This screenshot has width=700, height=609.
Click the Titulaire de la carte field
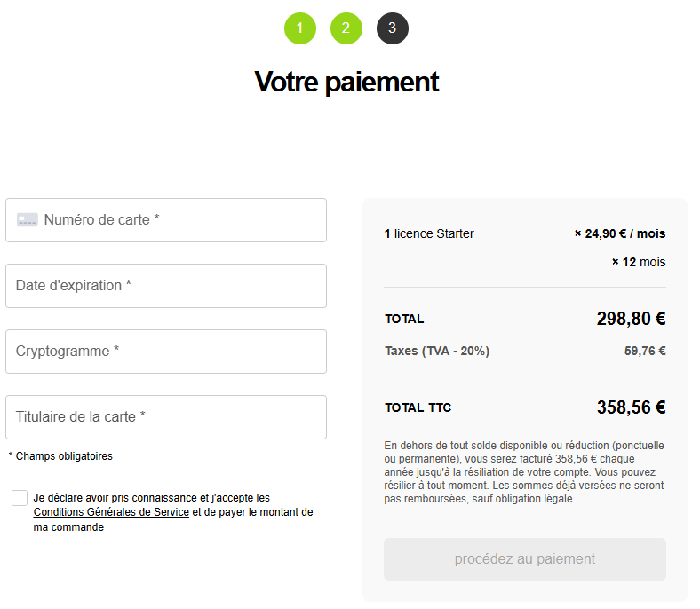166,417
